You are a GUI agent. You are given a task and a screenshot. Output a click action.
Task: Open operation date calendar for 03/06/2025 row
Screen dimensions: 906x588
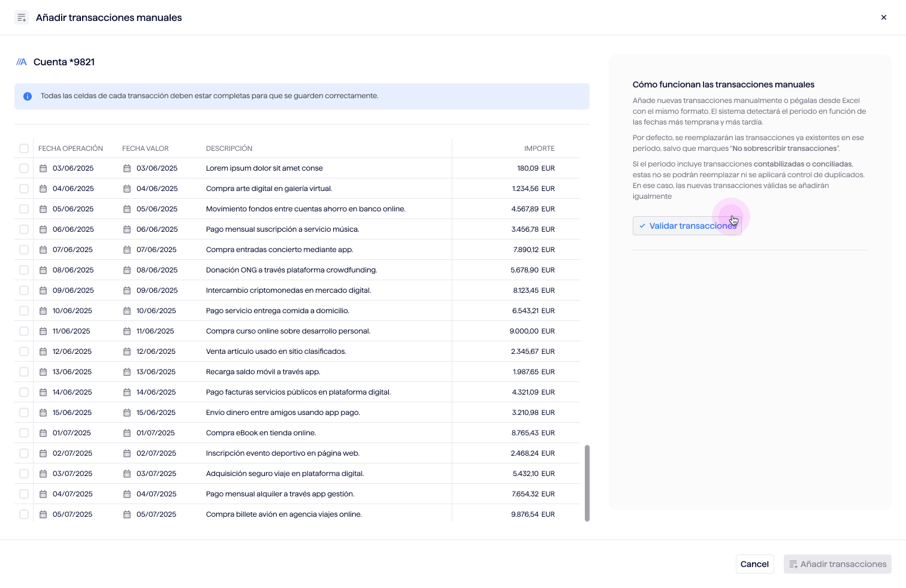point(43,168)
